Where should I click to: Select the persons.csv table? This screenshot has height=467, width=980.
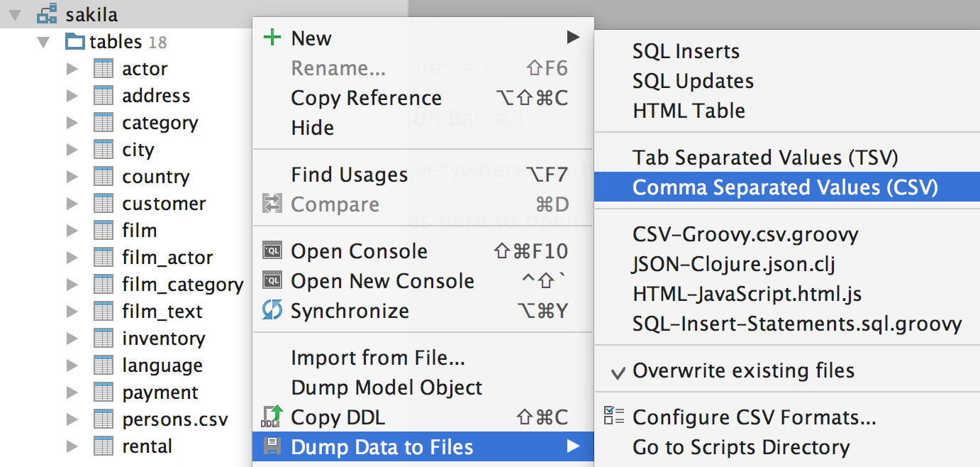[175, 419]
